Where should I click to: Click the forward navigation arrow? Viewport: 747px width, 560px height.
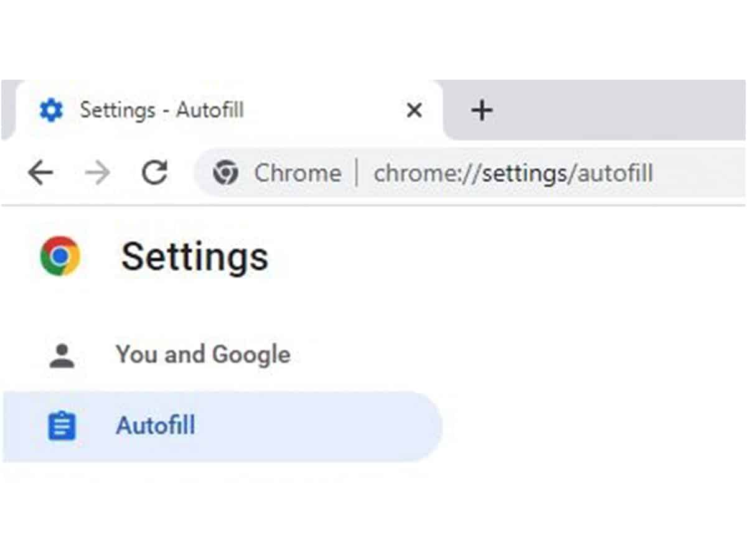tap(97, 173)
